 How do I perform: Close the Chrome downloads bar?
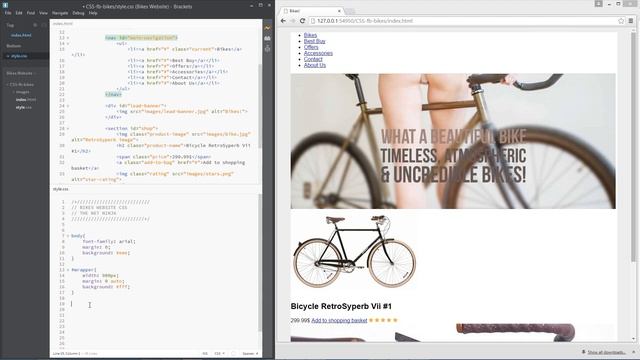634,352
